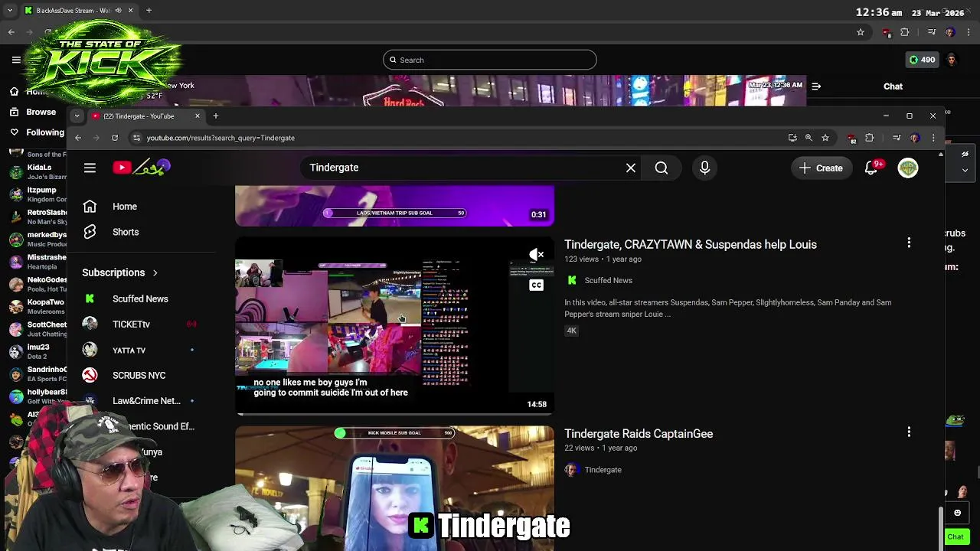Go back in the YouTube browser window
This screenshot has width=980, height=551.
pos(78,138)
